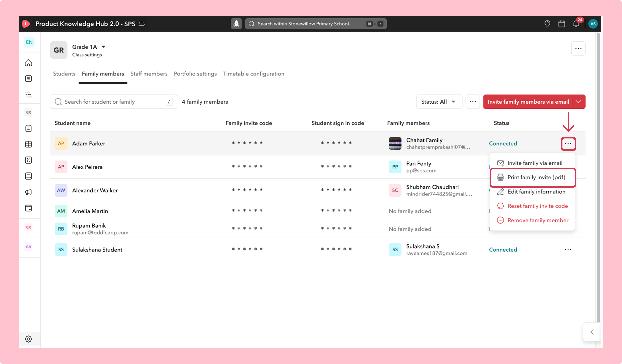Screen dimensions: 622x364
Task: Open the lightbulb tips icon
Action: [x=547, y=24]
